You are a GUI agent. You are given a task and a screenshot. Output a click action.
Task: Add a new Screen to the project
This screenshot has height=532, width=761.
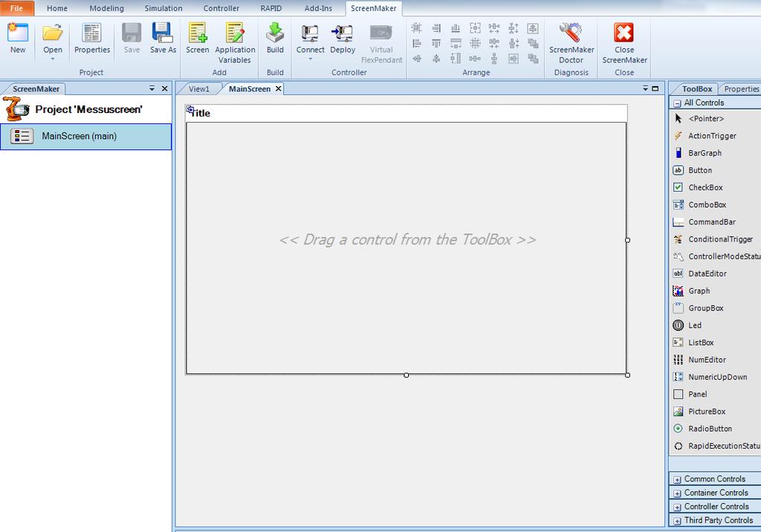pyautogui.click(x=198, y=38)
